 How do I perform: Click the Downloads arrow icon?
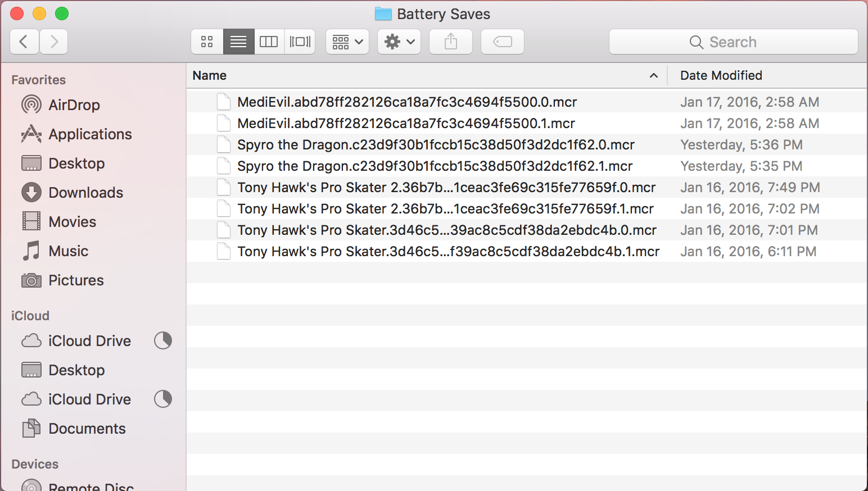tap(31, 192)
